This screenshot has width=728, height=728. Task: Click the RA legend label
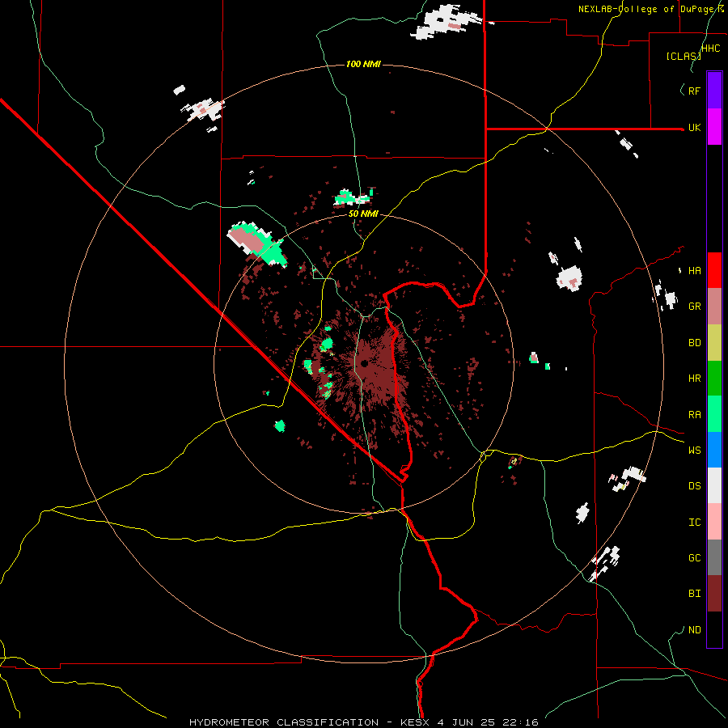pos(694,415)
